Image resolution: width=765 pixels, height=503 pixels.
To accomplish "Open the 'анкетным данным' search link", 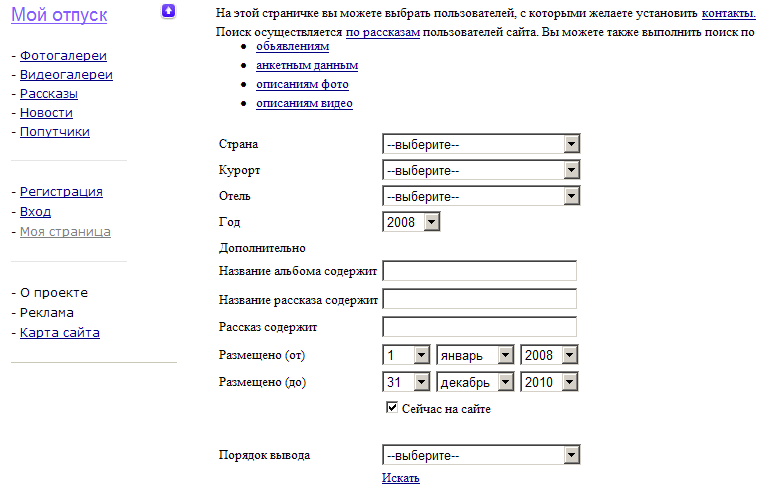I will click(x=307, y=65).
